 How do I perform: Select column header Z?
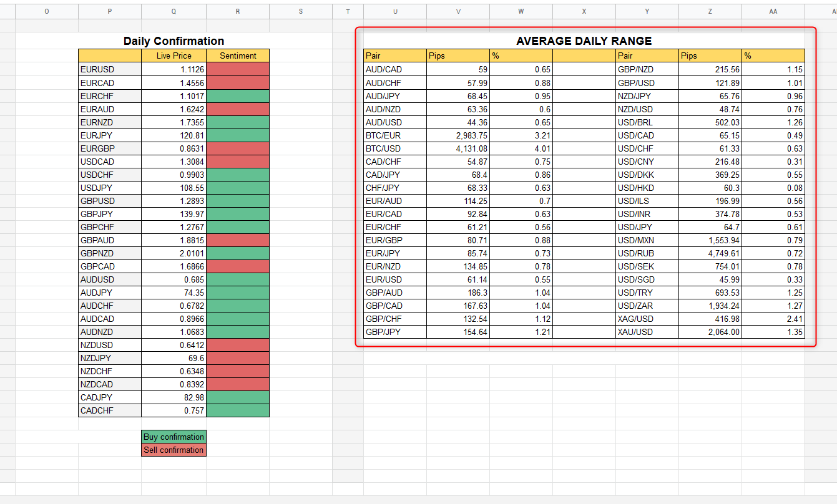pos(710,11)
